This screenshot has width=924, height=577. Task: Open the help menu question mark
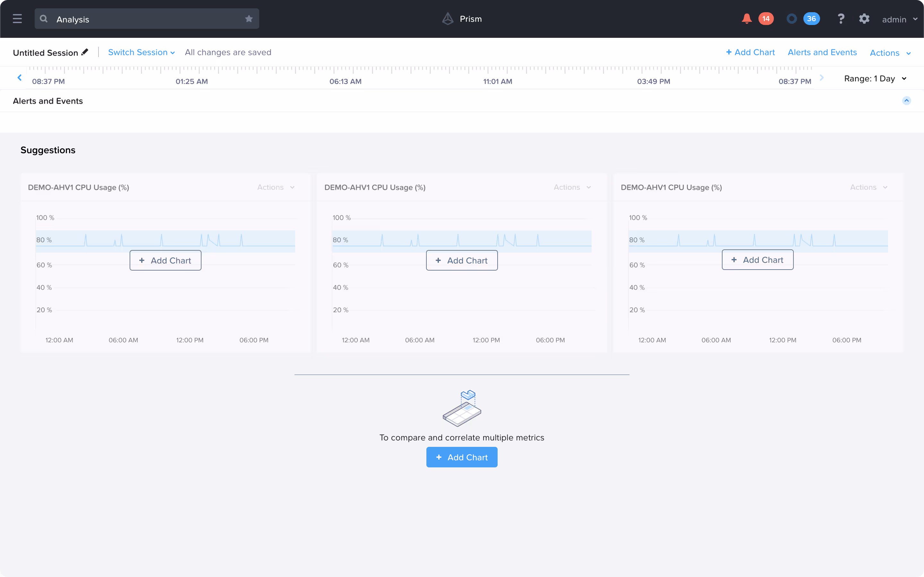841,18
